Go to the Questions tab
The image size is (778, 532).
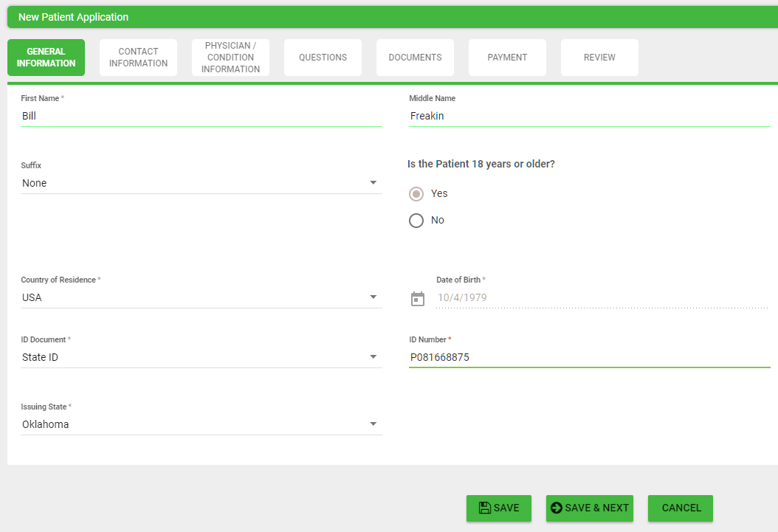coord(323,58)
